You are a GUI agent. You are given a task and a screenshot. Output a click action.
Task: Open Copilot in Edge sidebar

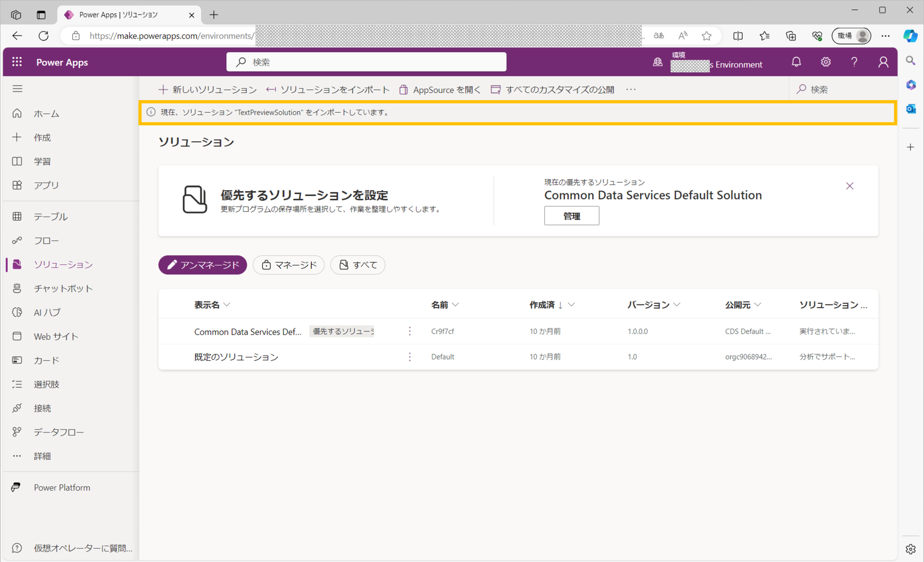click(x=910, y=36)
